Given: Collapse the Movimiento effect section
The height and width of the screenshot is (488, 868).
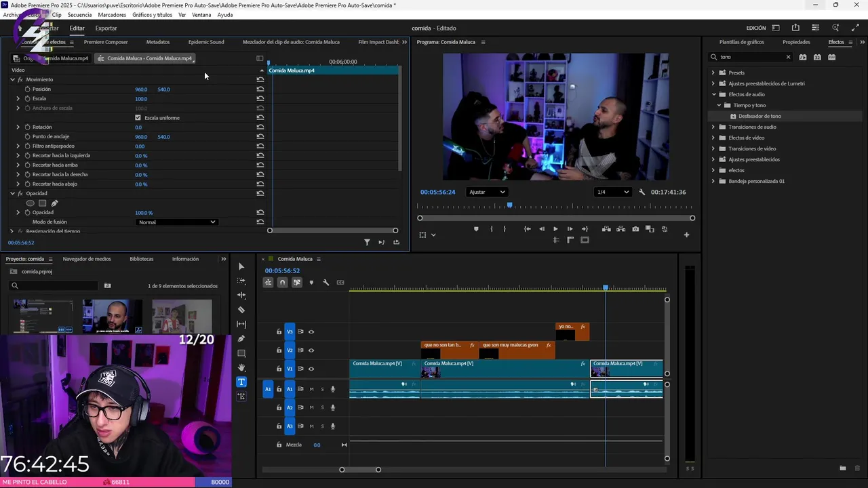Looking at the screenshot, I should pos(12,79).
